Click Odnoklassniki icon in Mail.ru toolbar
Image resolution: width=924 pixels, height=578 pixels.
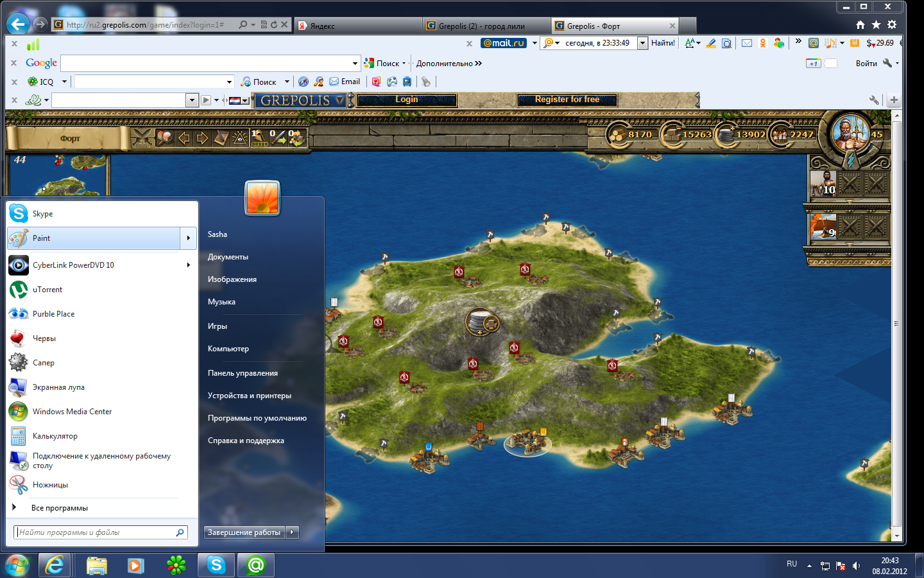click(763, 43)
